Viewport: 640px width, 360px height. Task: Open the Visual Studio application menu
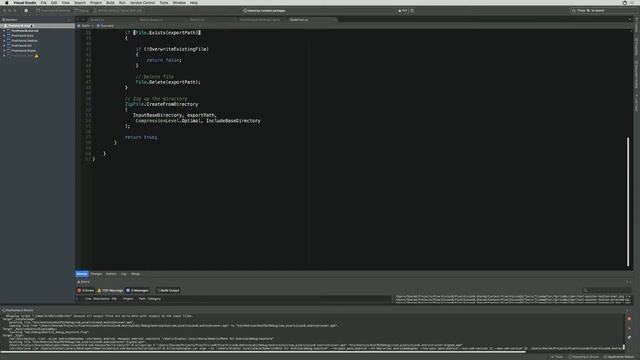pyautogui.click(x=24, y=2)
